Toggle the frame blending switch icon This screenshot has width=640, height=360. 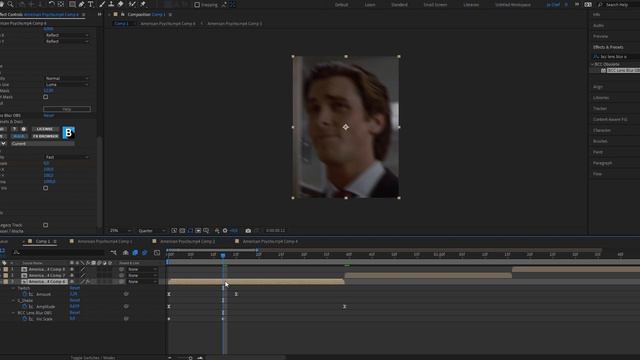(x=135, y=253)
